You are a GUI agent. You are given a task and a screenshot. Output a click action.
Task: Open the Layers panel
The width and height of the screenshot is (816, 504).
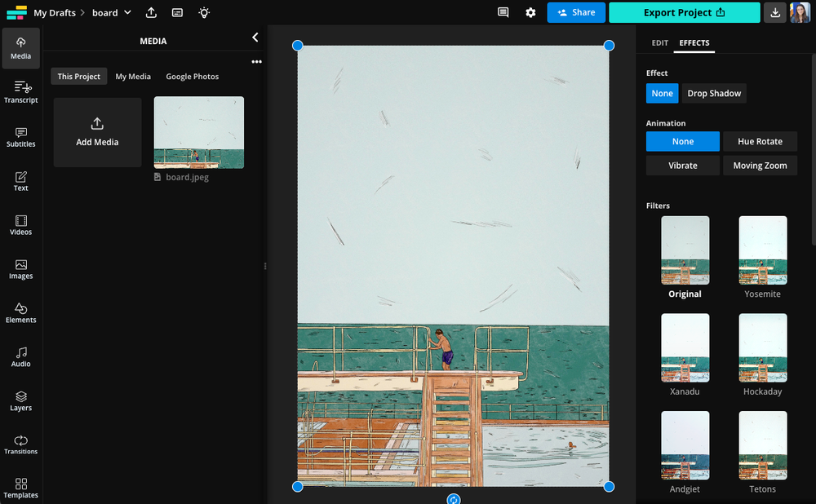[x=20, y=401]
